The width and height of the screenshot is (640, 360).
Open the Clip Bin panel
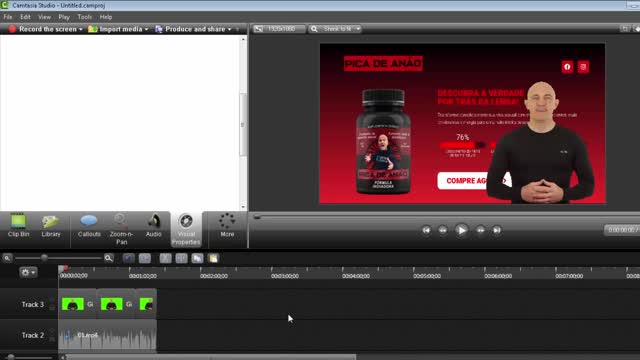coord(18,225)
